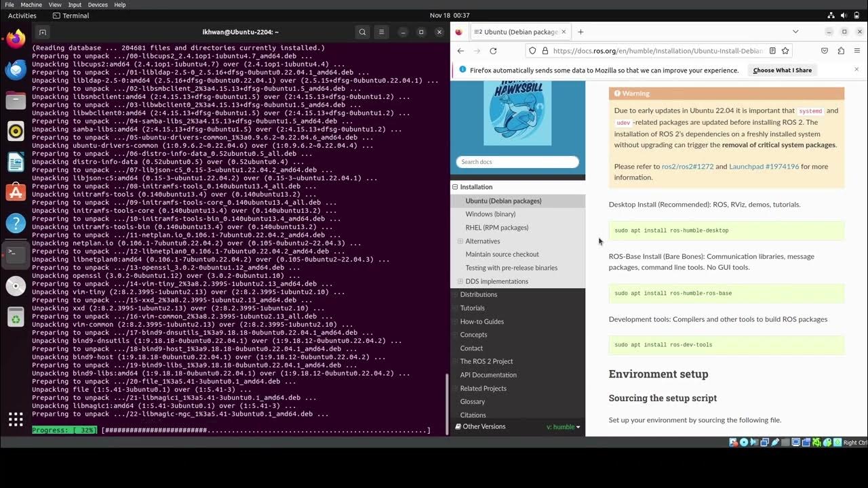This screenshot has height=488, width=868.
Task: Click the Nov 18 00:37 clock
Action: click(450, 16)
